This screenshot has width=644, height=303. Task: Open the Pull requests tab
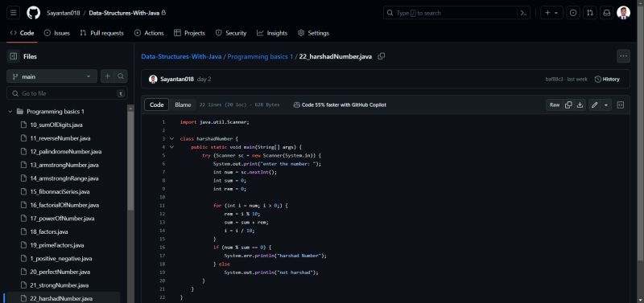click(x=101, y=33)
